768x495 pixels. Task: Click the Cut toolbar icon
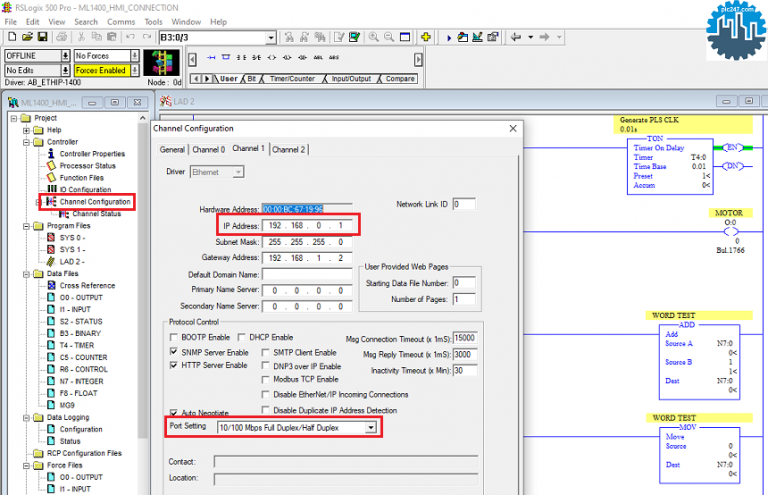[x=81, y=37]
